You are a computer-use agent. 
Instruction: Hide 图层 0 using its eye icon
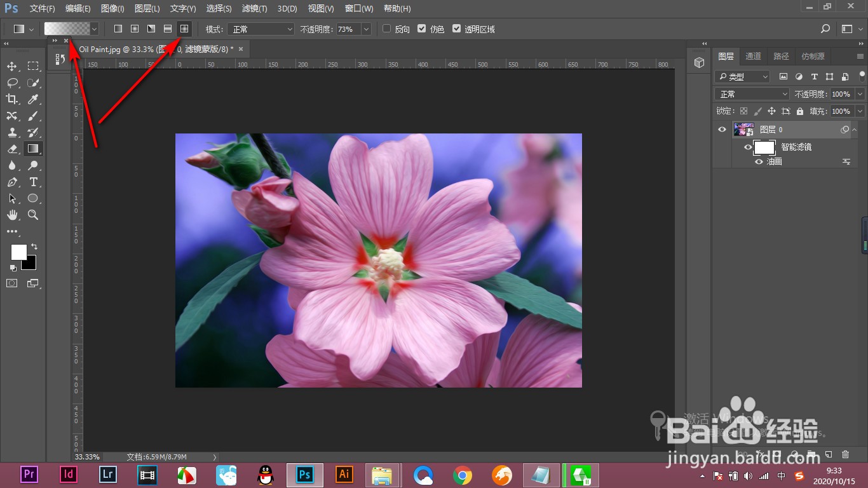tap(722, 130)
